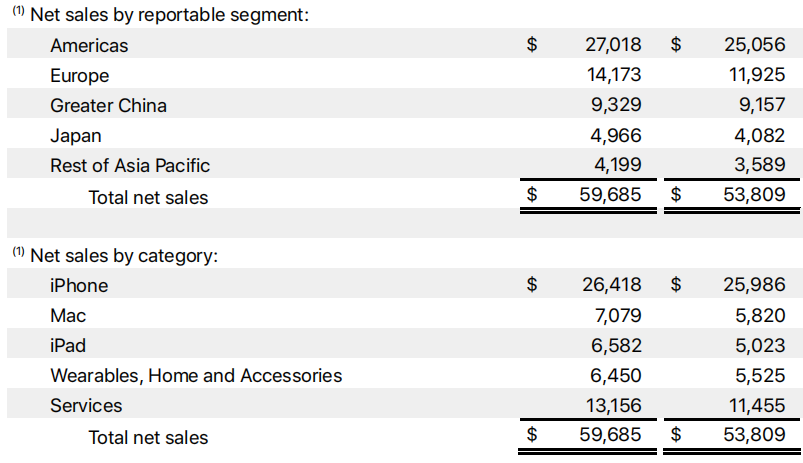Viewport: 803px width, 463px height.
Task: Select the Greater China value 9,329
Action: pos(615,105)
